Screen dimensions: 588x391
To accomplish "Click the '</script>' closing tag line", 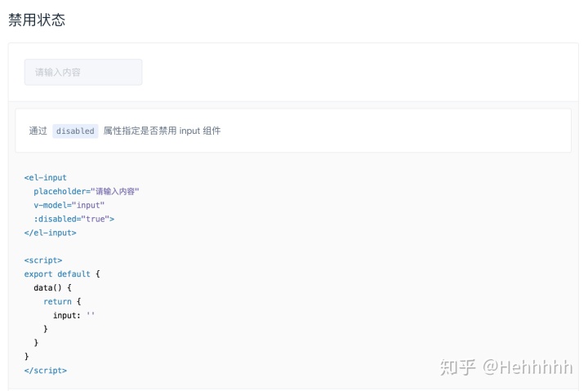I will click(x=46, y=371).
